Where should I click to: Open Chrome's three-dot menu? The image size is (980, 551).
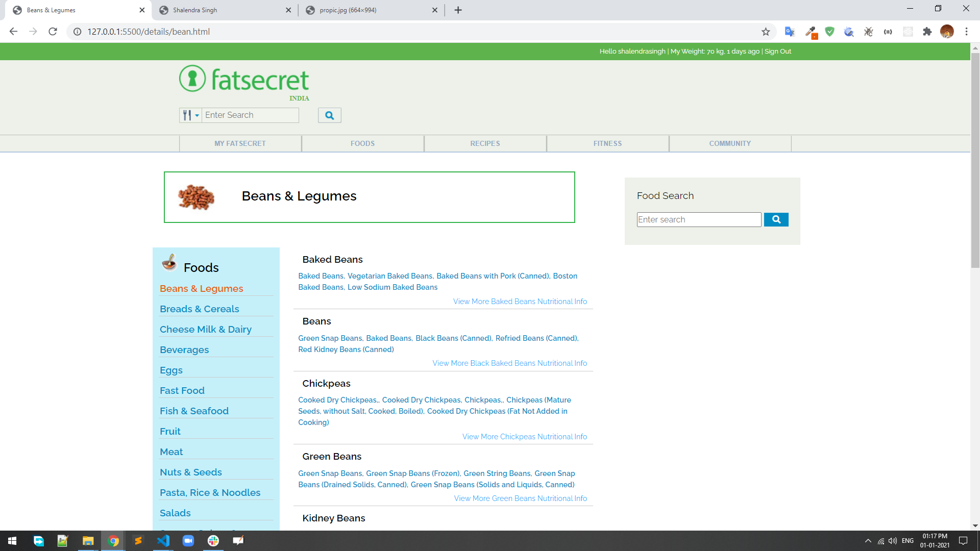966,32
